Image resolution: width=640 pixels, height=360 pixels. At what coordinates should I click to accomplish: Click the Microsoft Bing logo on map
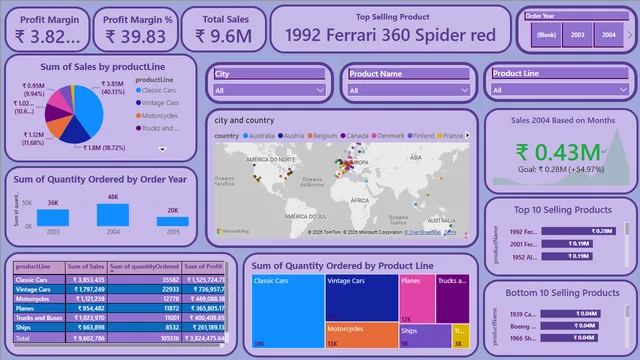[x=233, y=231]
